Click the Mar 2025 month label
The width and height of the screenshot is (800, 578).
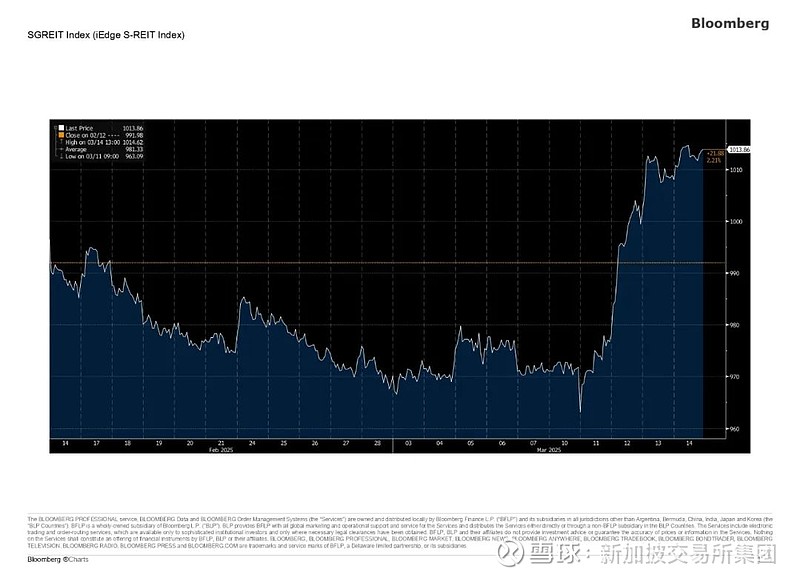[548, 450]
